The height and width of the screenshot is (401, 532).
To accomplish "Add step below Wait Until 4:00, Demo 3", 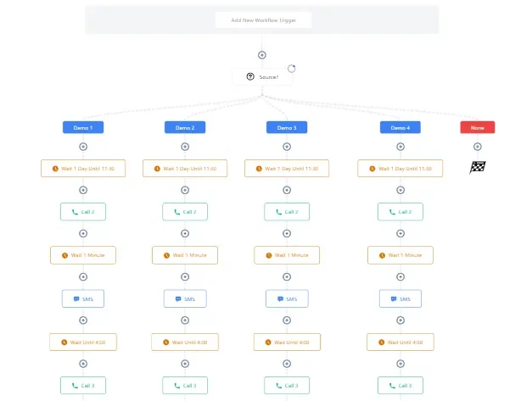I will (x=287, y=364).
